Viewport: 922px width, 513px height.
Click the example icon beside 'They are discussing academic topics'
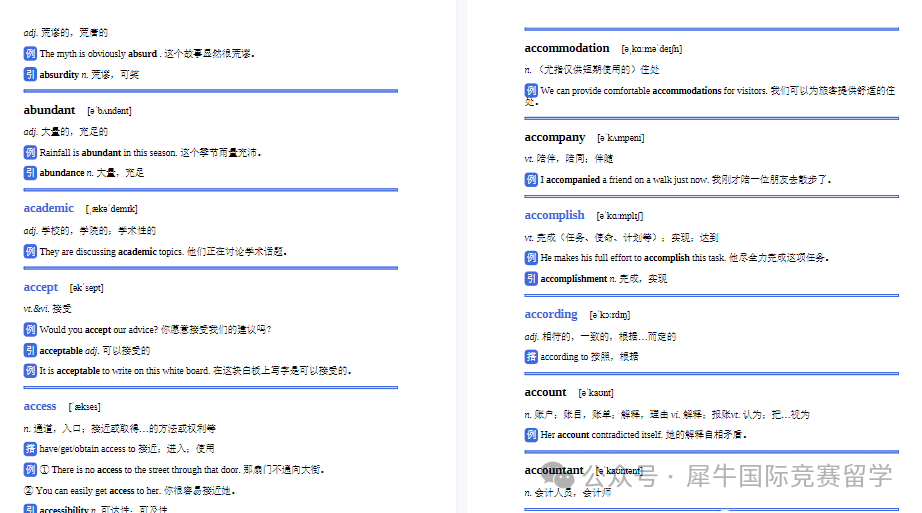coord(30,251)
